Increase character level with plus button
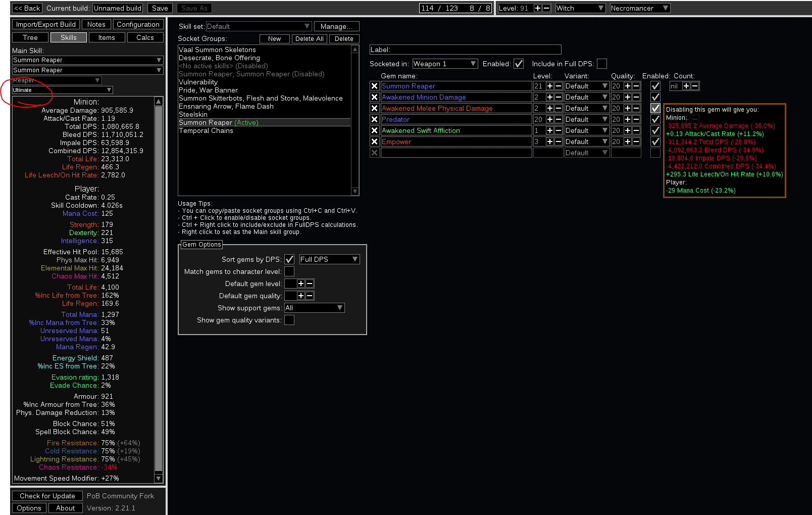812x515 pixels. pos(538,8)
